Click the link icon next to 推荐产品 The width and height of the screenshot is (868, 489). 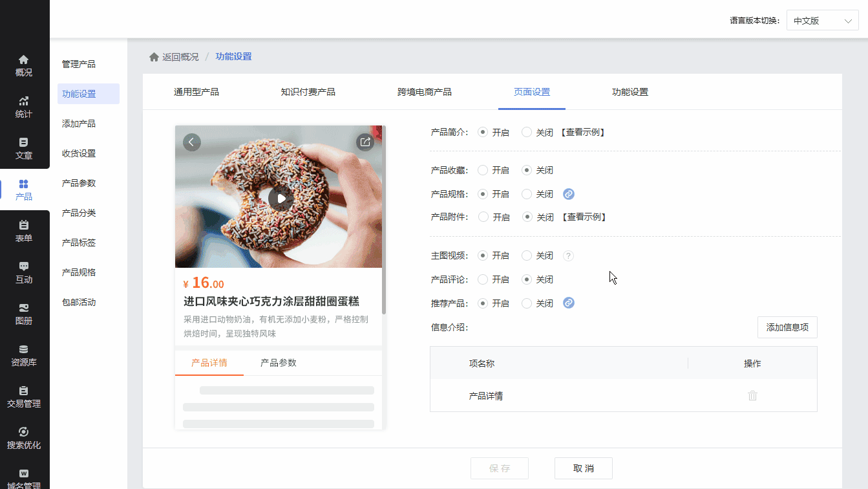click(x=569, y=303)
